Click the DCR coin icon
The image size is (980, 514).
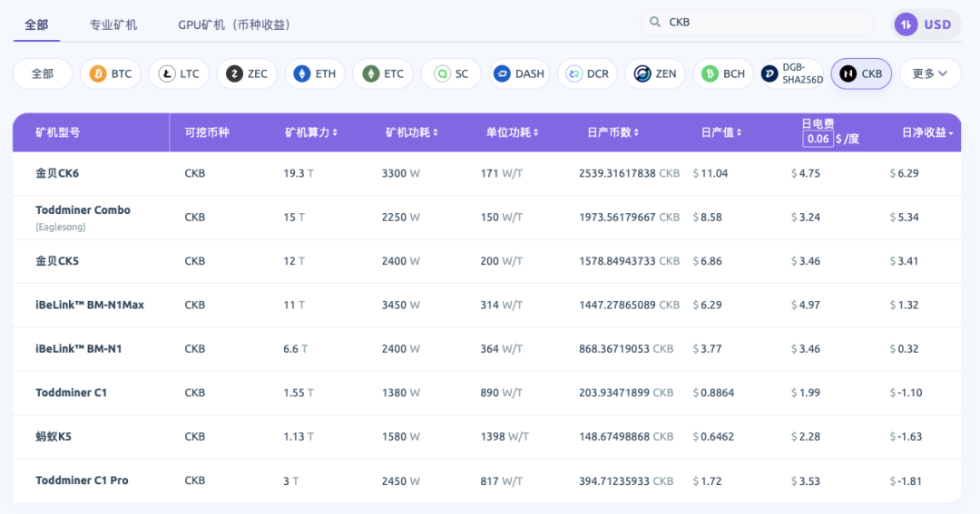(x=573, y=73)
